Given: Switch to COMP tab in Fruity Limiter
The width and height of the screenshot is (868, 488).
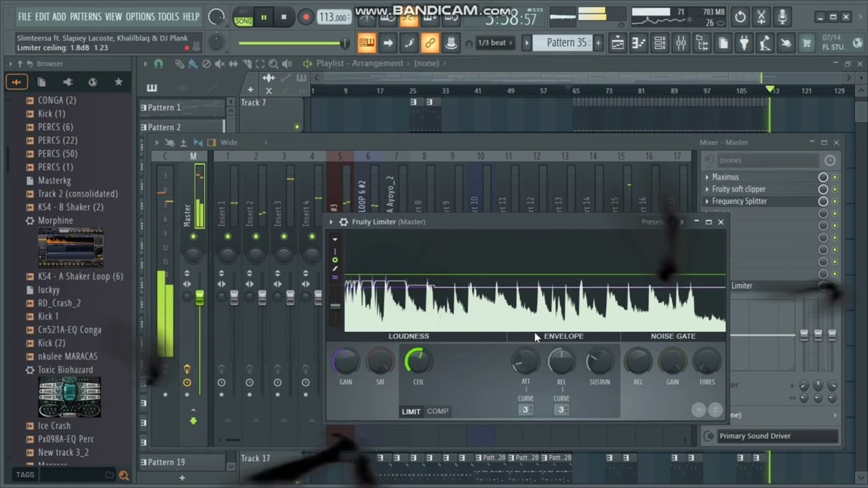Looking at the screenshot, I should (x=437, y=411).
